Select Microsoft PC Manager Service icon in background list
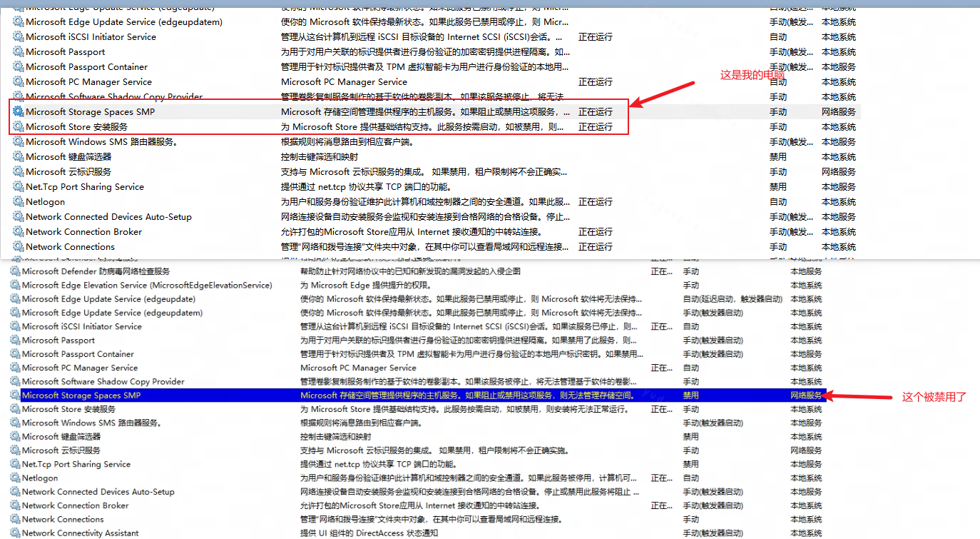 16,368
